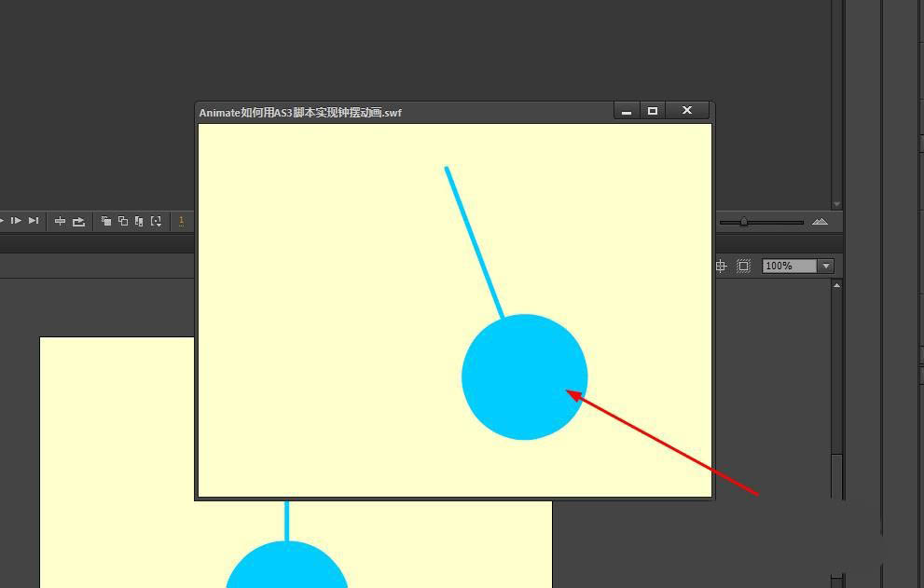924x588 pixels.
Task: Click the stage scrollbar up arrow
Action: tap(836, 285)
